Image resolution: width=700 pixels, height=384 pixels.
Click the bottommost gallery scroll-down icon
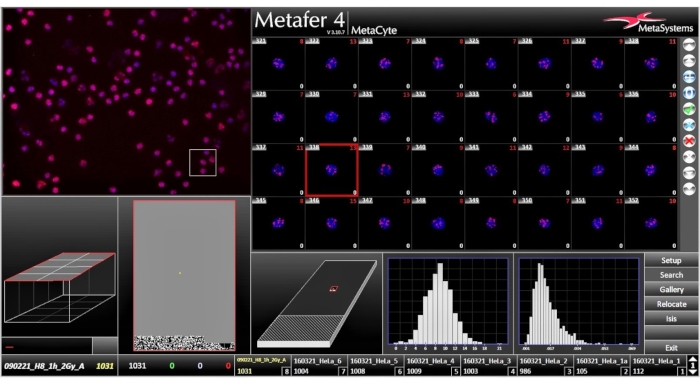coord(689,189)
